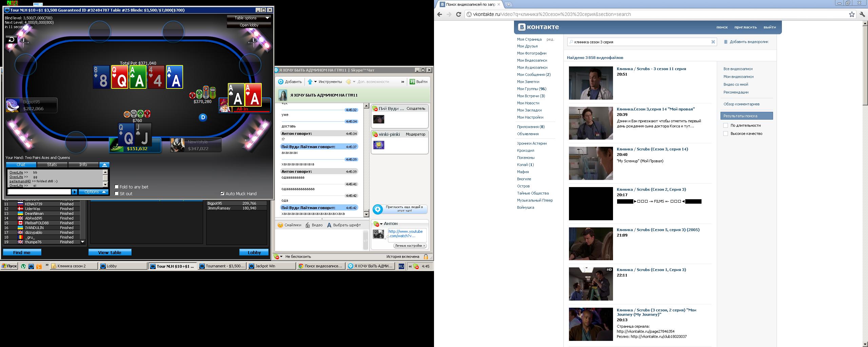Click the Chrome address bar URL

tap(552, 14)
